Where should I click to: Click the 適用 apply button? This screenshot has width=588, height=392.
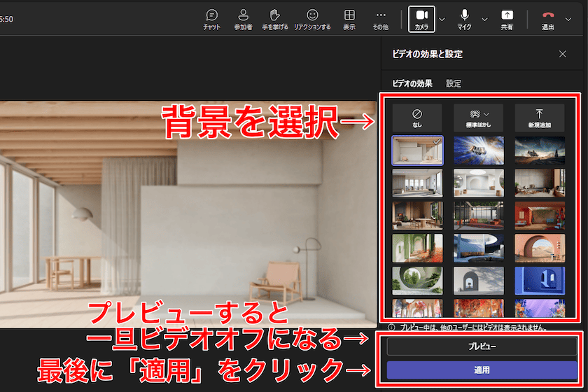tap(482, 370)
